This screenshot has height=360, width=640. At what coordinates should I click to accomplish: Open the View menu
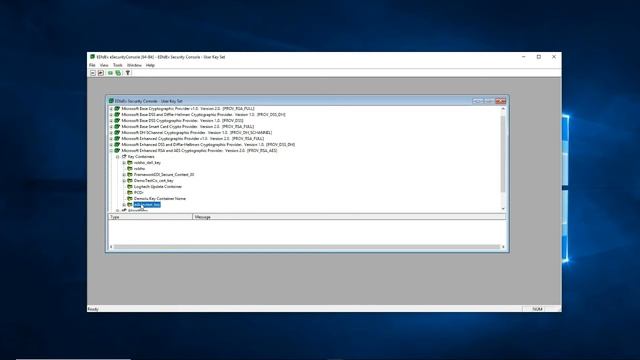(x=104, y=65)
